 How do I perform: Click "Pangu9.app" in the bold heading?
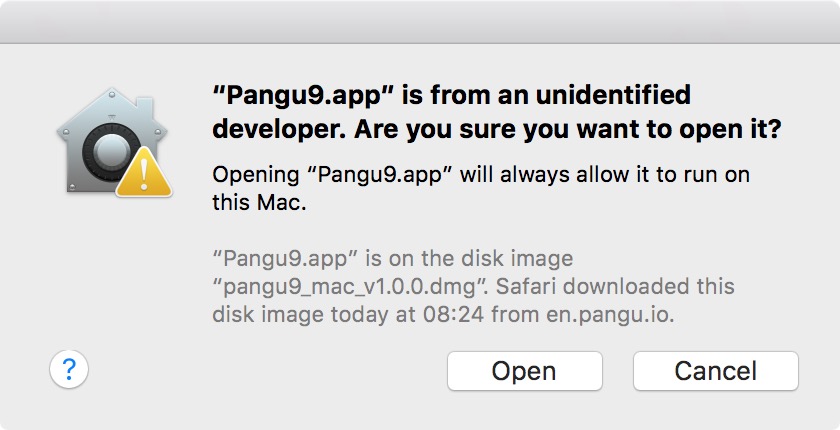[x=303, y=96]
